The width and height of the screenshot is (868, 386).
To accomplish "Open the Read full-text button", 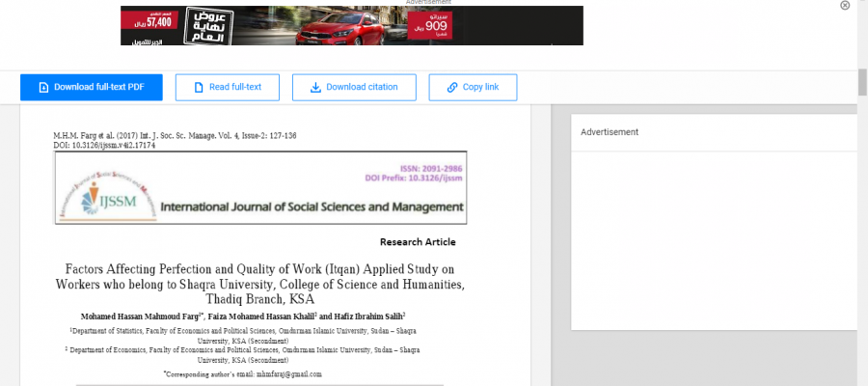I will click(x=228, y=88).
